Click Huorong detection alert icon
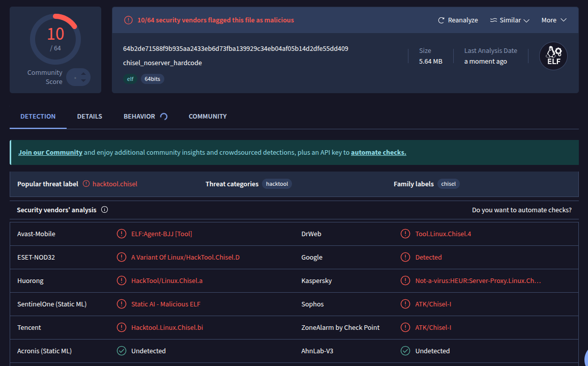This screenshot has width=588, height=366. click(x=122, y=280)
